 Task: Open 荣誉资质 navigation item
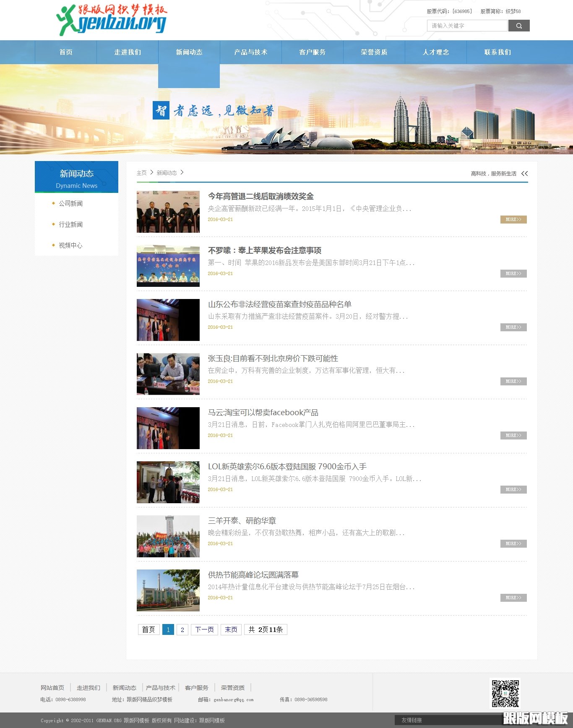[x=374, y=52]
